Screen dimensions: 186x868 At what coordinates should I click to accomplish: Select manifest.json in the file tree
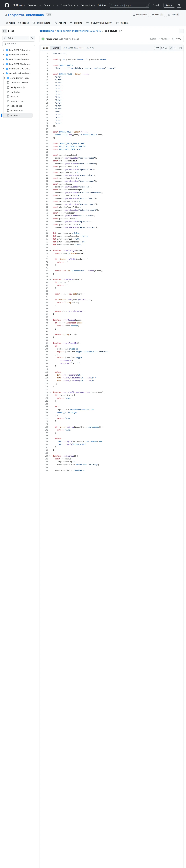point(17,101)
